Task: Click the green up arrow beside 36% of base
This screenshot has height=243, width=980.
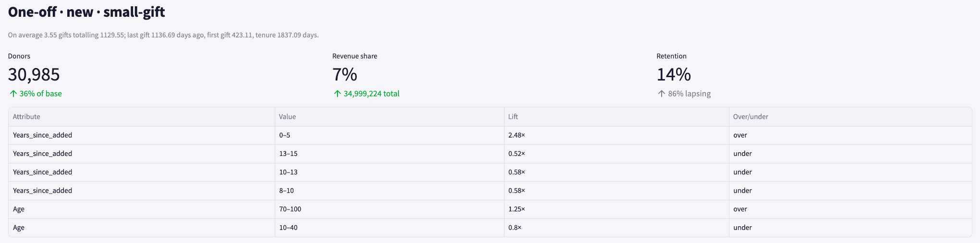Action: click(13, 93)
